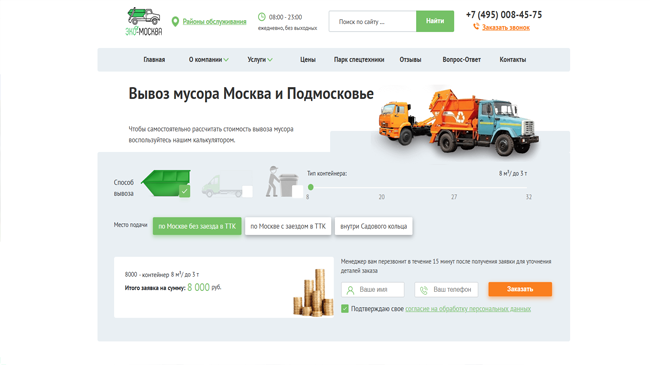Select the green skip container removal method
This screenshot has height=365, width=650.
coord(166,183)
